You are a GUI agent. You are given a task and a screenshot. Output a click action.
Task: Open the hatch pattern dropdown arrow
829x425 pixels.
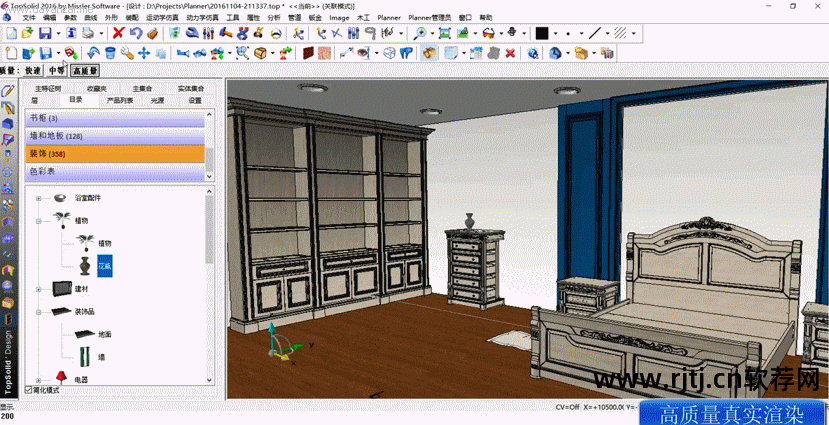tap(633, 34)
